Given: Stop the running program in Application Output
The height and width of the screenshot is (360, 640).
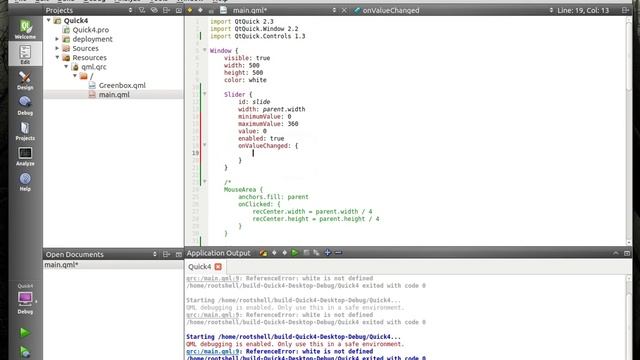Looking at the screenshot, I should (306, 253).
